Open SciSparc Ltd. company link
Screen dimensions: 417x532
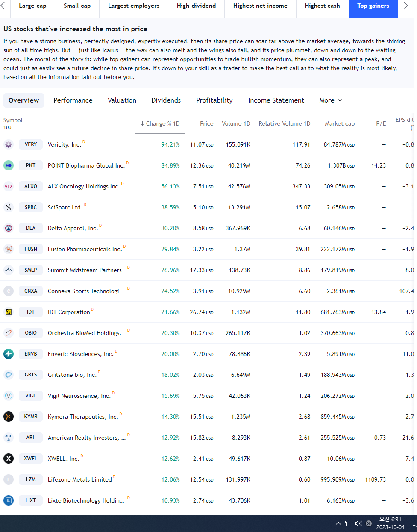click(x=65, y=208)
